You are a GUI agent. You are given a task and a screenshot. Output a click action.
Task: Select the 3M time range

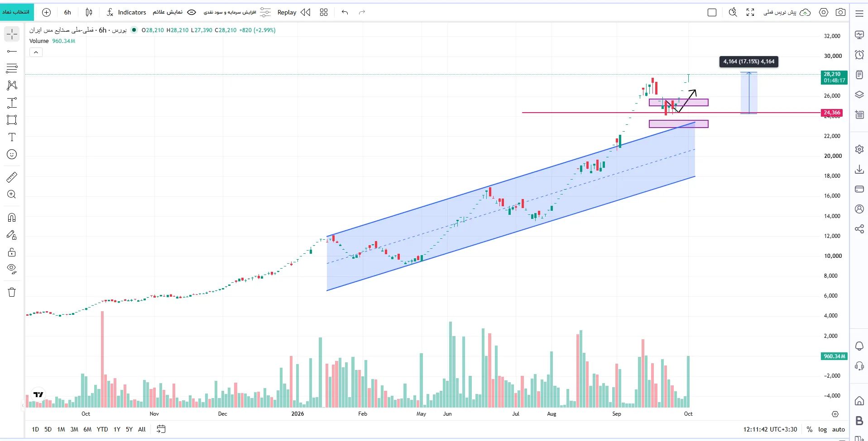[74, 429]
